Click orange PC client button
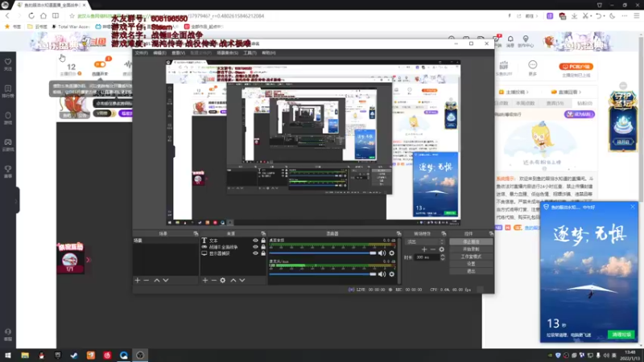644x362 pixels. [x=576, y=67]
